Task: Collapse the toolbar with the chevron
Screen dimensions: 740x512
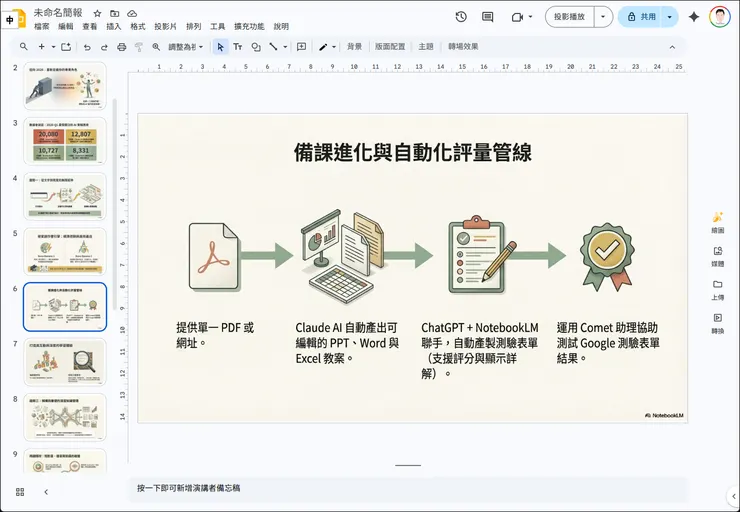Action: point(673,47)
